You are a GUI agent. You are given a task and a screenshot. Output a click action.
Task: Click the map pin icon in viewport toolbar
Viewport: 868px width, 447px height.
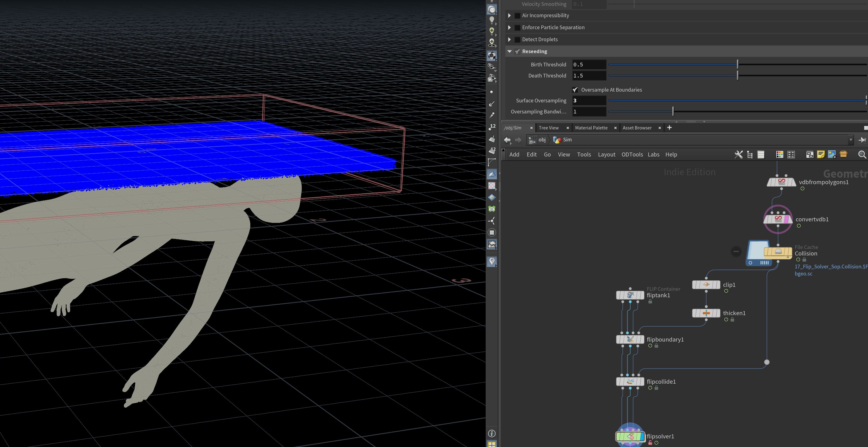(492, 262)
